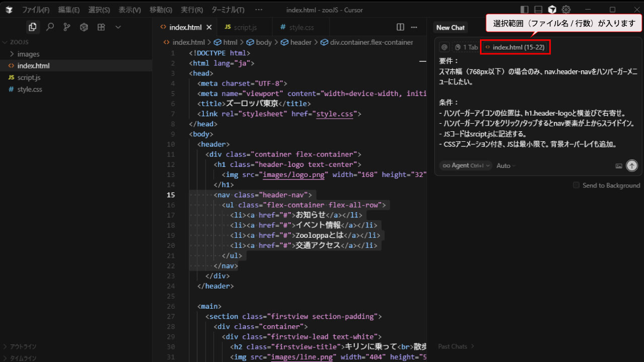This screenshot has height=362, width=644.
Task: Open the 表示(V) menu
Action: tap(130, 10)
